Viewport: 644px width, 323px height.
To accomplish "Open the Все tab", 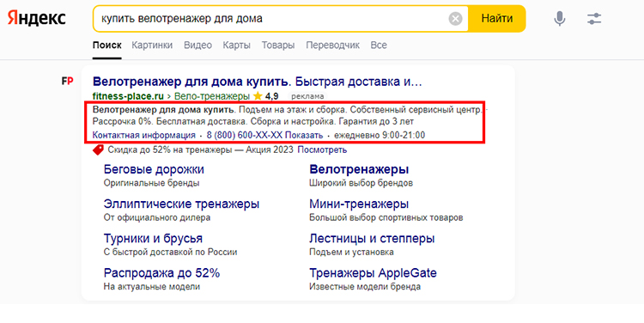I will [379, 46].
